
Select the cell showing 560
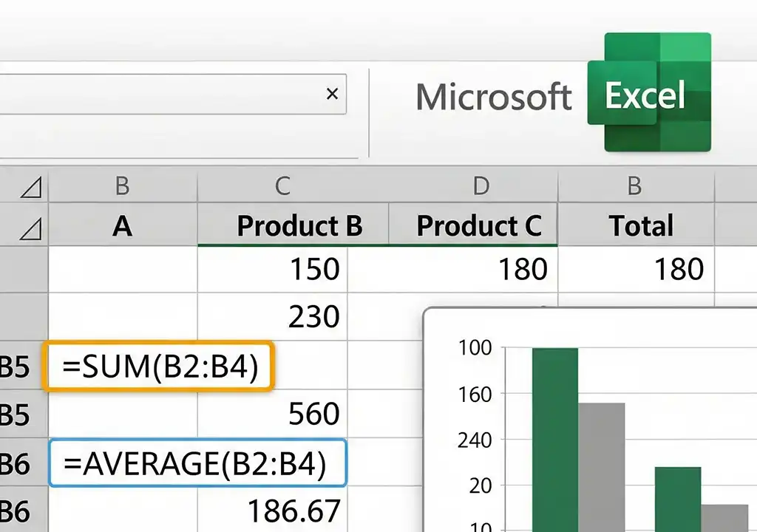tap(272, 414)
